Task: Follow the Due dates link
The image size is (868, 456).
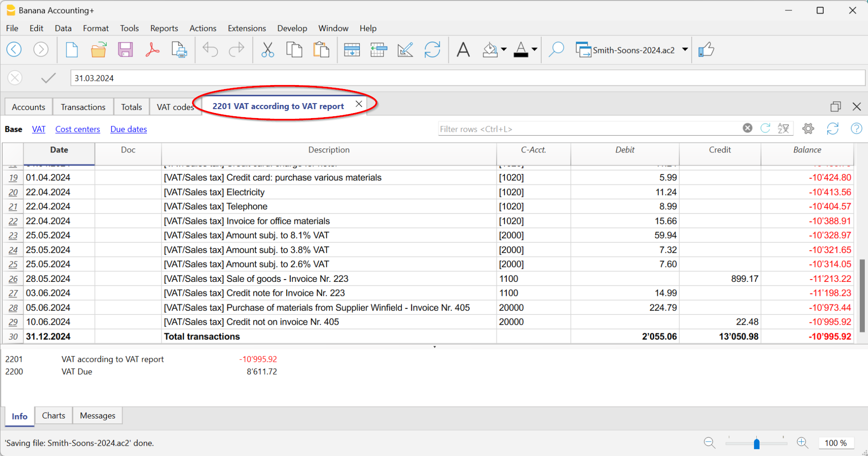Action: coord(128,129)
